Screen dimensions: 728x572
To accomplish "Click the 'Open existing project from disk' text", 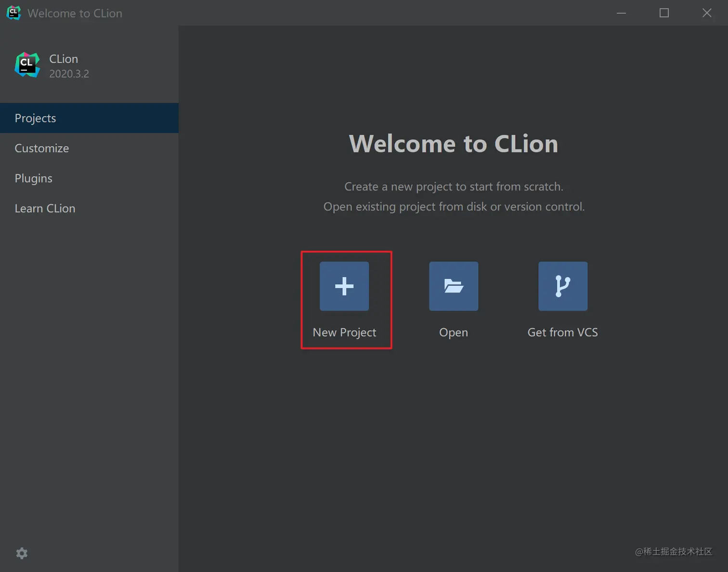I will click(454, 207).
